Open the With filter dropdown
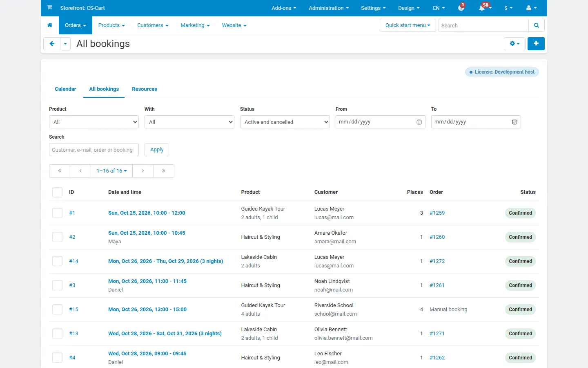Screen dimensions: 588x368 click(189, 122)
